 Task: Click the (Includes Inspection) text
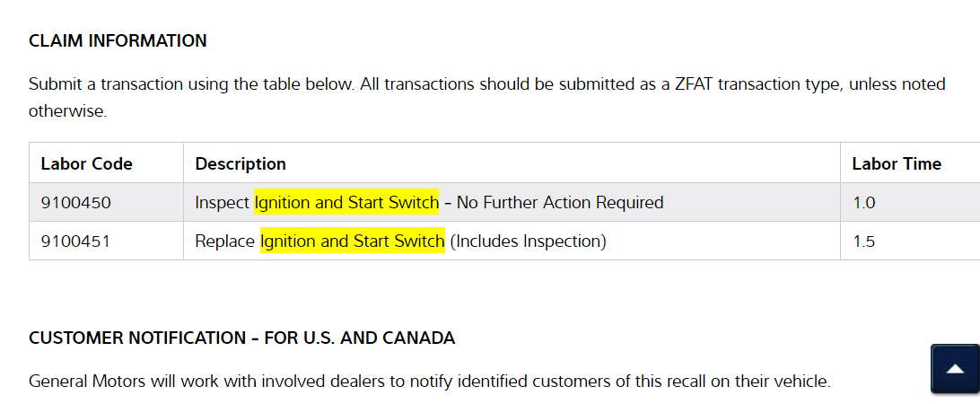coord(528,242)
